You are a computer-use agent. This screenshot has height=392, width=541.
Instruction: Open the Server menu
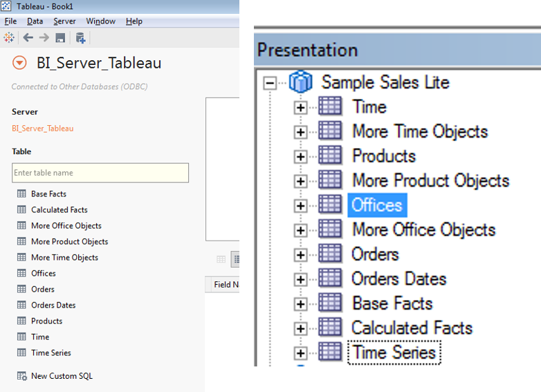tap(64, 21)
